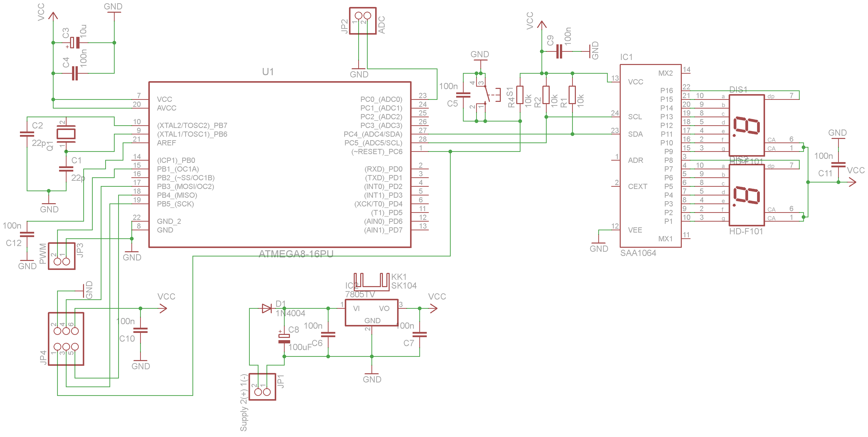Select capacitor C4 100n symbol
This screenshot has height=437, width=868.
pyautogui.click(x=75, y=73)
